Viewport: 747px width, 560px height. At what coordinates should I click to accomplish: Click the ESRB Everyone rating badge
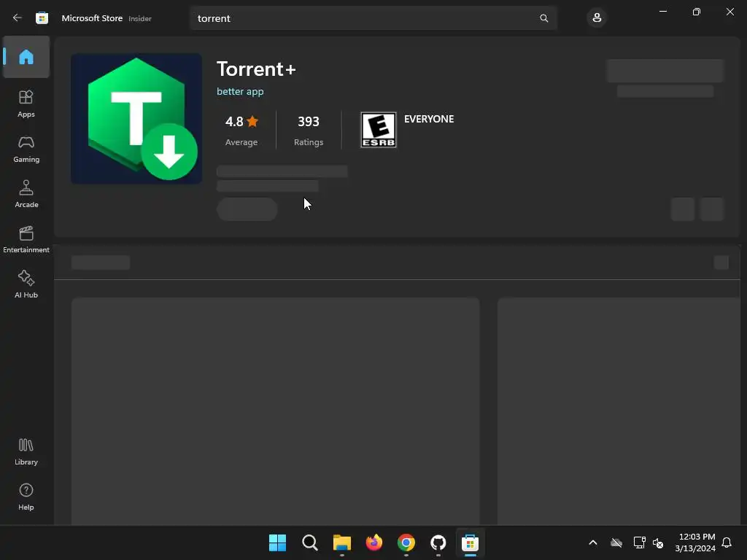point(379,130)
